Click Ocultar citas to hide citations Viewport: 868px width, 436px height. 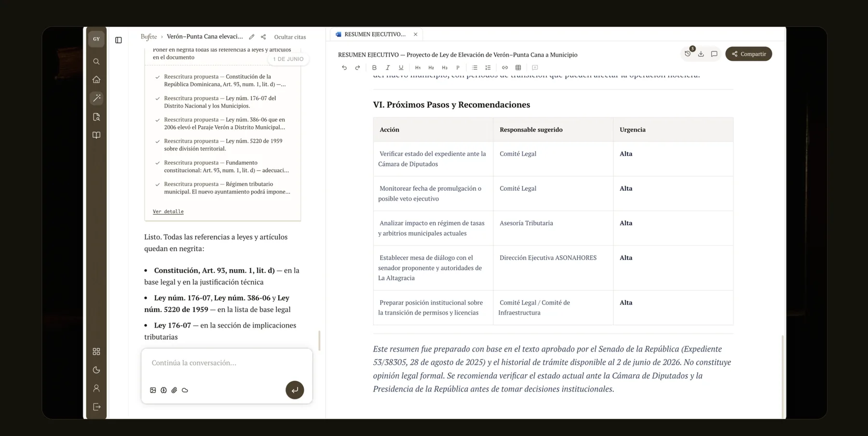pyautogui.click(x=290, y=37)
